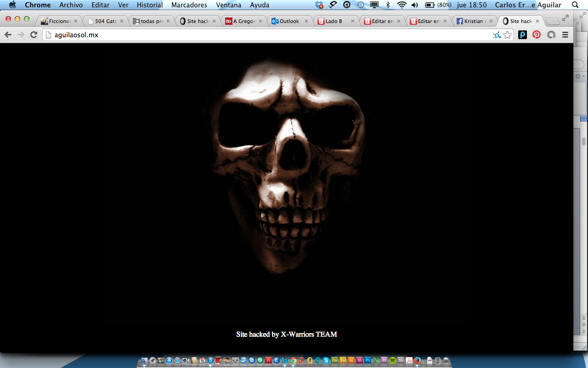This screenshot has height=368, width=588.
Task: Launch Photoshop from the dock
Action: (367, 361)
